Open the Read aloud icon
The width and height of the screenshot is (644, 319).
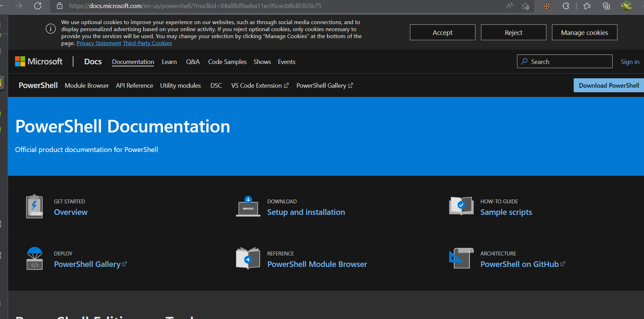click(x=510, y=6)
